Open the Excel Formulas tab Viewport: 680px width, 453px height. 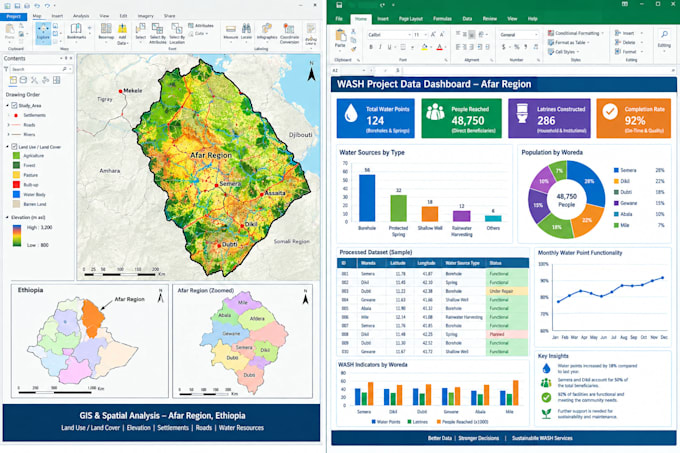click(442, 19)
